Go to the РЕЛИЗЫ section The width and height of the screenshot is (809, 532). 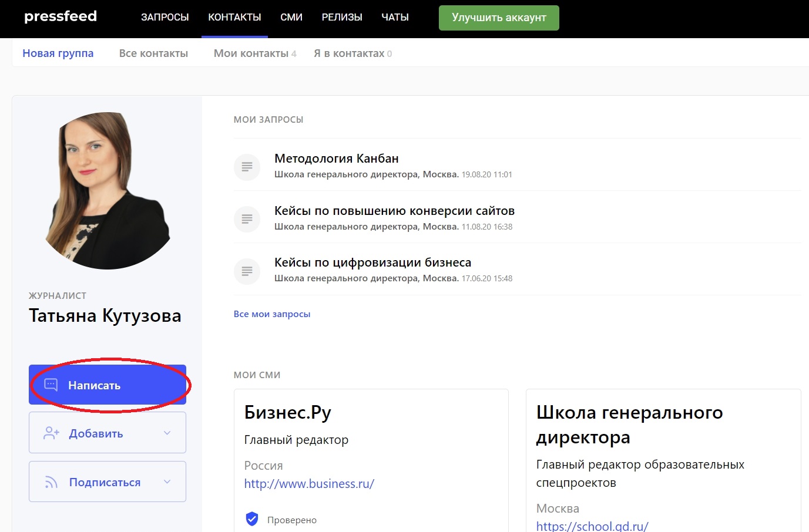click(x=342, y=18)
